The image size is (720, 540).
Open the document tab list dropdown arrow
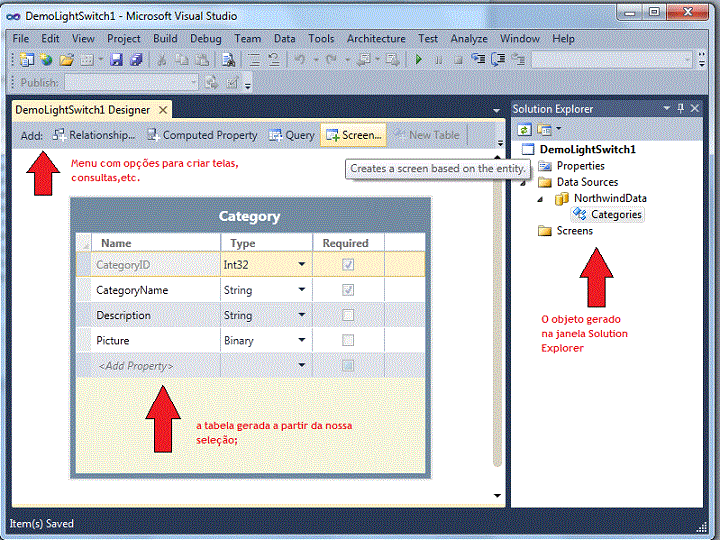click(x=496, y=111)
